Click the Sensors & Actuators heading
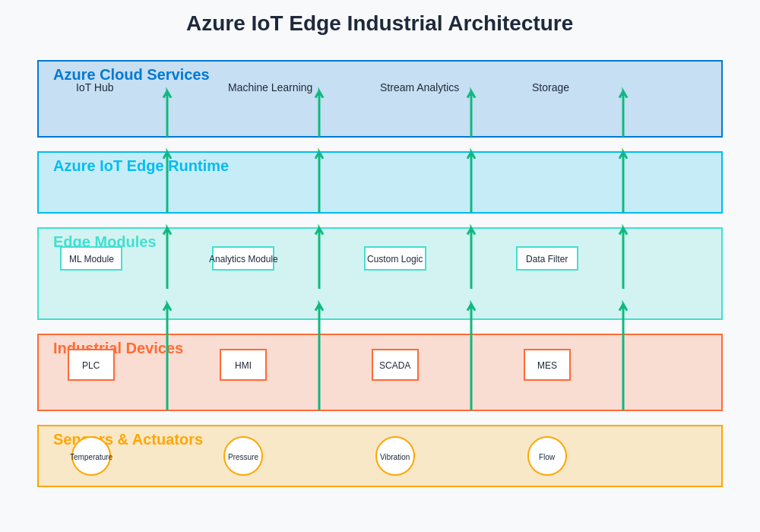The image size is (760, 532). [128, 439]
